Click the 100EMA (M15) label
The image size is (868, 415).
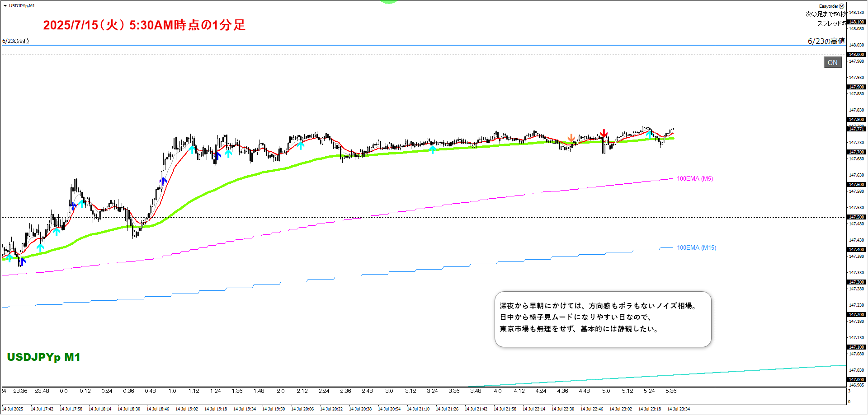(x=696, y=247)
